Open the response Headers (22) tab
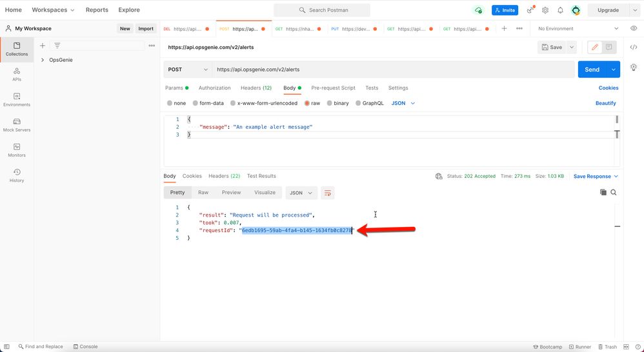644x352 pixels. tap(225, 176)
